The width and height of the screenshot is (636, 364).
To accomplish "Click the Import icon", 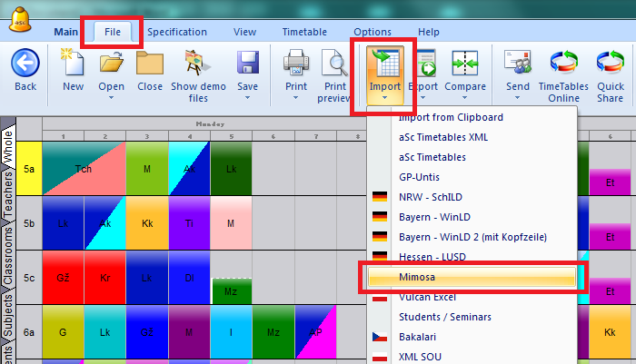I will (385, 63).
